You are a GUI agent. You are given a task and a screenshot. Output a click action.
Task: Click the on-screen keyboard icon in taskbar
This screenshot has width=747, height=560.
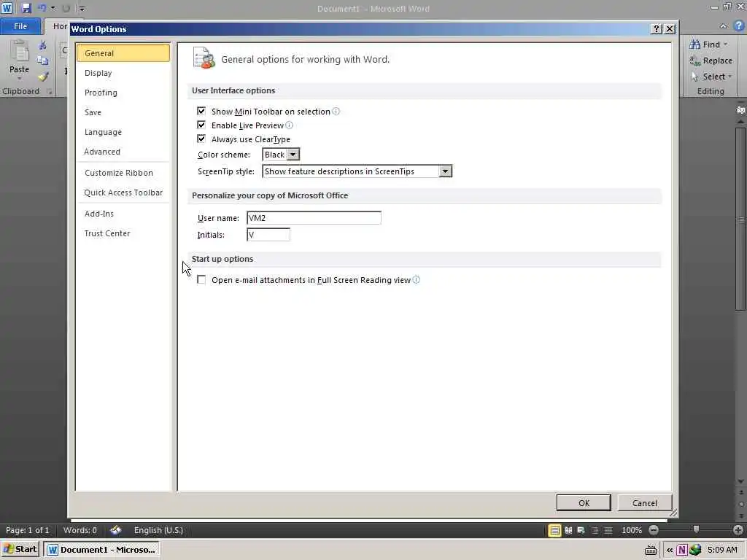(651, 551)
